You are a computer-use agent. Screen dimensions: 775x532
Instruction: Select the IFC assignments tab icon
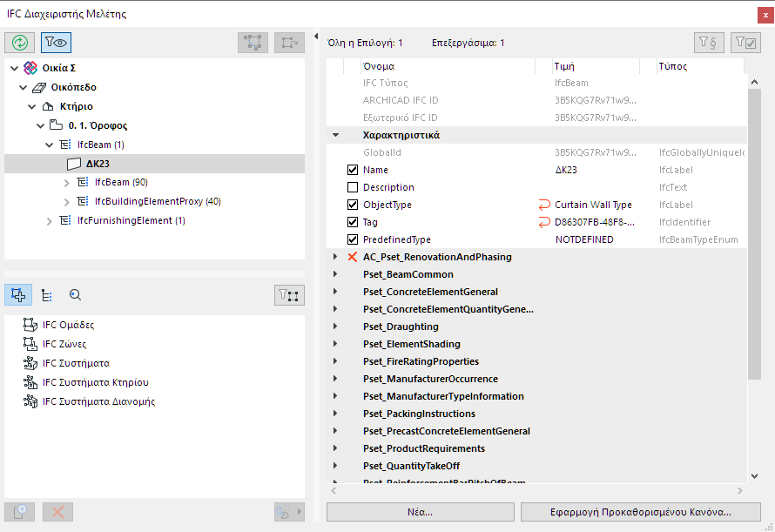click(x=19, y=295)
